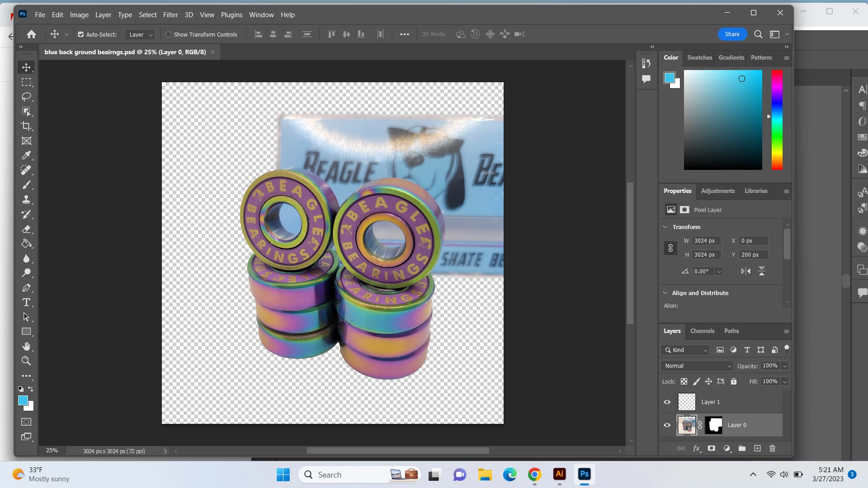
Task: Select the Crop tool
Action: coord(26,126)
